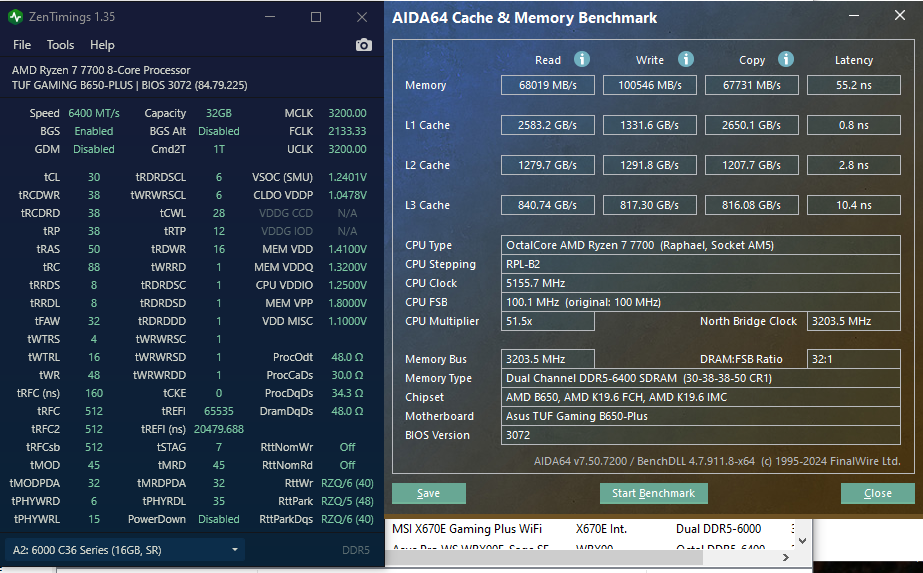Click the Capacity value 32GB in ZenTimings

coord(218,113)
